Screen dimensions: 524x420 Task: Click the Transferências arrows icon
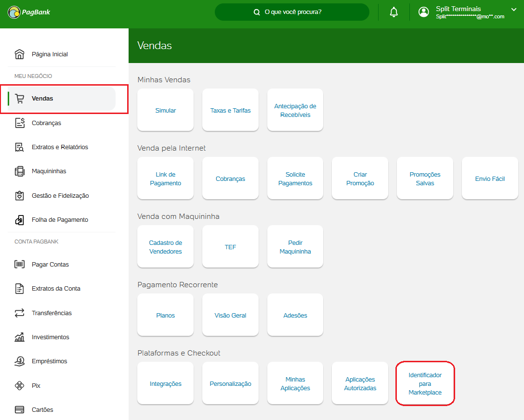pyautogui.click(x=19, y=313)
